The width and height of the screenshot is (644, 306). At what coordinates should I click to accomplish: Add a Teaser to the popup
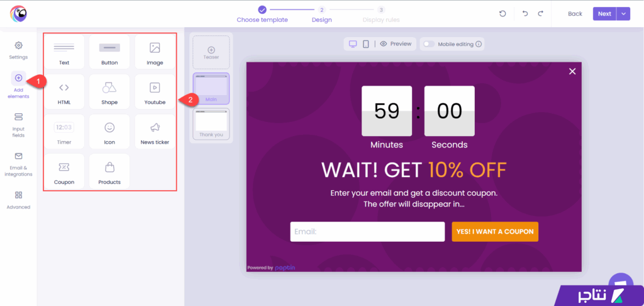click(x=211, y=52)
